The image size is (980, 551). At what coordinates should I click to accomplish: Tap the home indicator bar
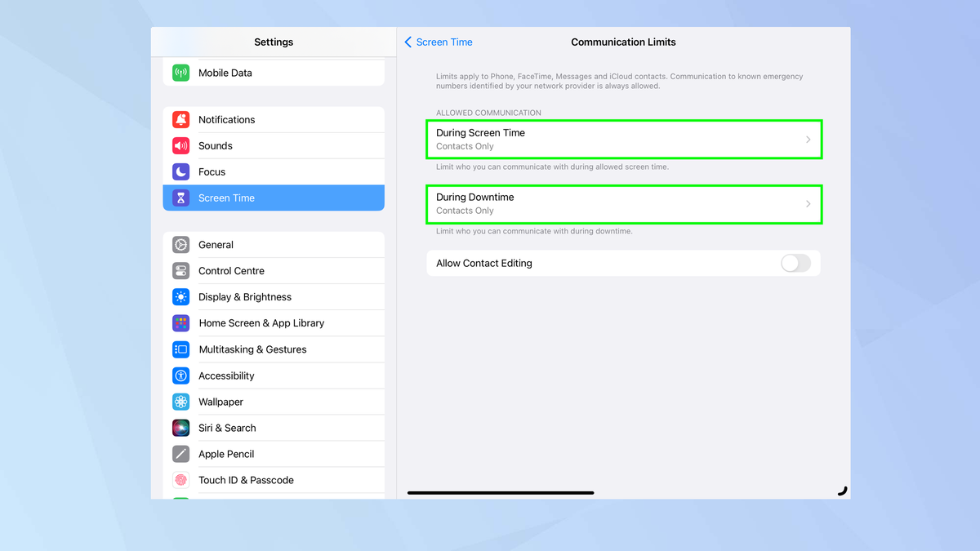(501, 493)
